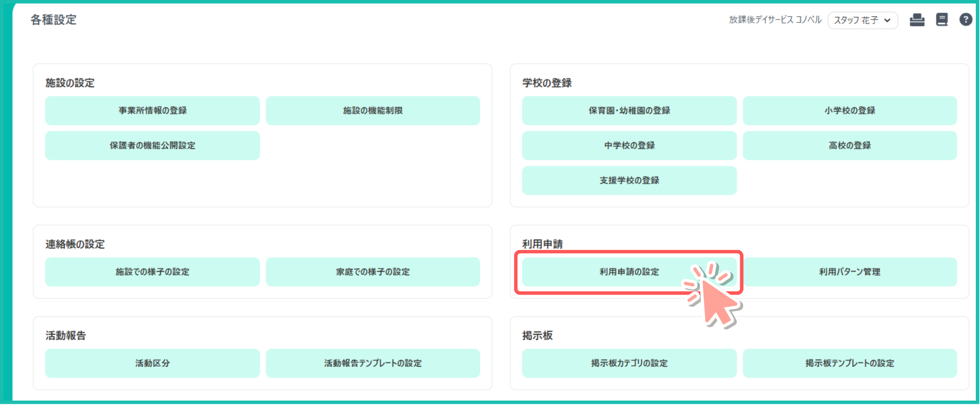
Task: Open 小学校の登録 page
Action: pyautogui.click(x=849, y=111)
